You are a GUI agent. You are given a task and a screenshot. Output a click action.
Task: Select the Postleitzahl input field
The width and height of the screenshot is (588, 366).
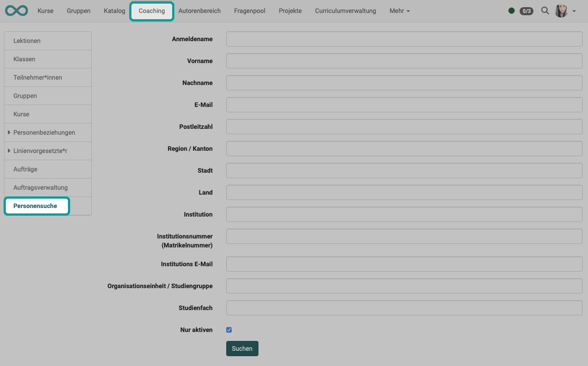click(x=404, y=127)
